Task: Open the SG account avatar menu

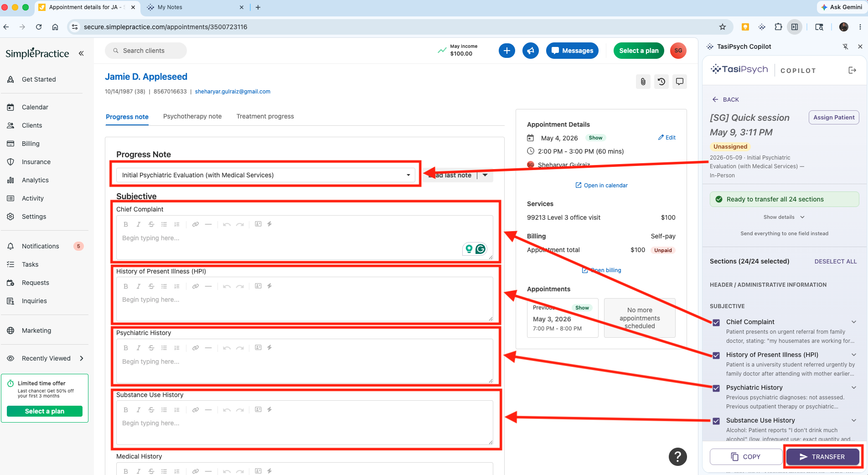Action: point(678,51)
